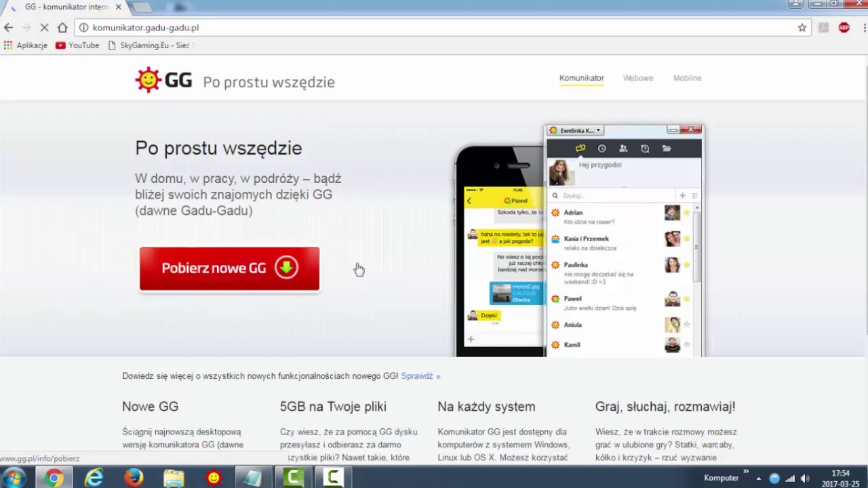This screenshot has height=488, width=868.
Task: Click the chat bubbles icon in GG preview
Action: pyautogui.click(x=580, y=148)
